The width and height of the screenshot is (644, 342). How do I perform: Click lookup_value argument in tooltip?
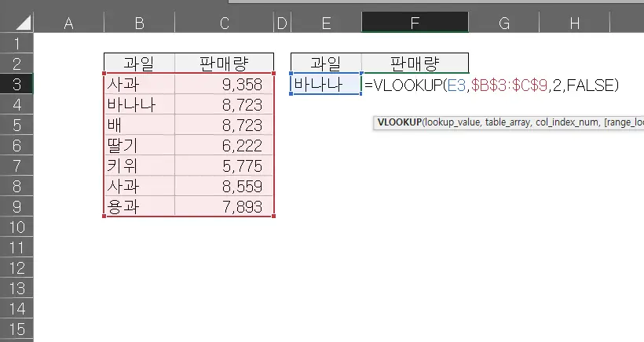pos(452,122)
